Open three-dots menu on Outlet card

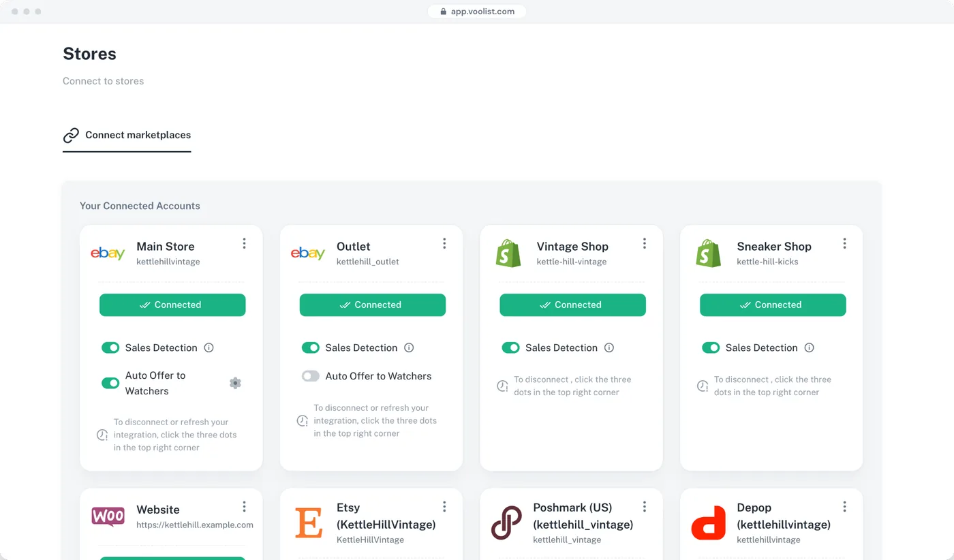click(444, 243)
